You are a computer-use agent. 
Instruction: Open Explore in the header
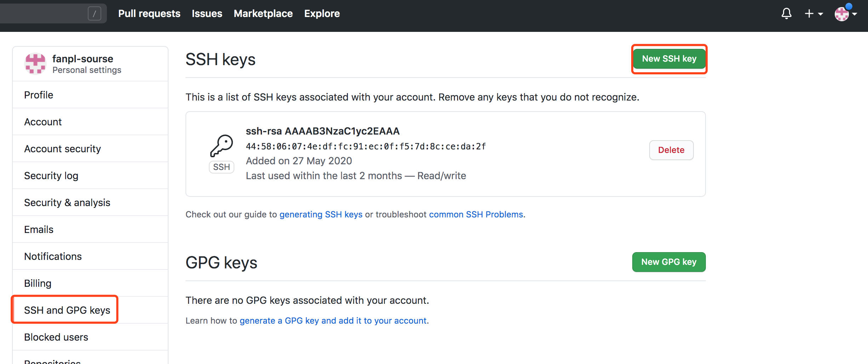click(322, 14)
